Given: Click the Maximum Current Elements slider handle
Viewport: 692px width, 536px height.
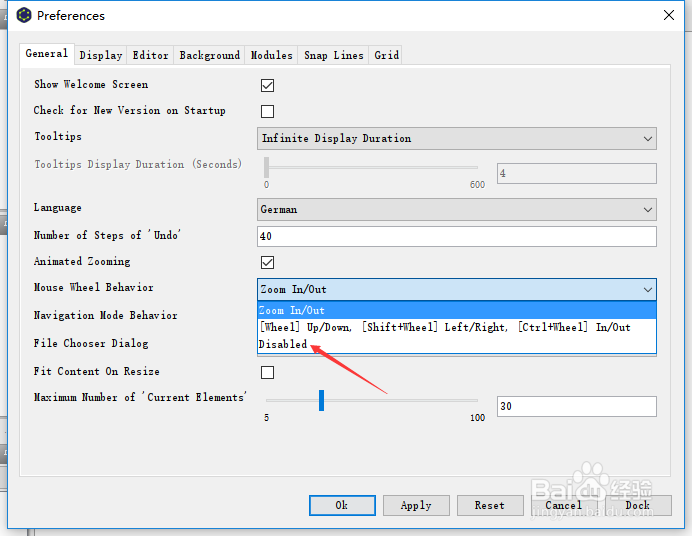Looking at the screenshot, I should [321, 400].
